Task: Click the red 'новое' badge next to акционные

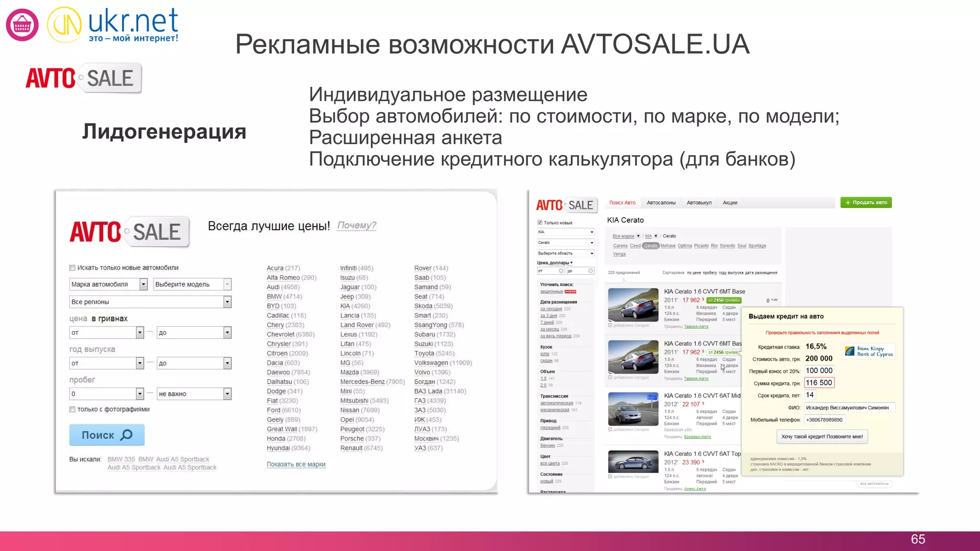Action: click(x=570, y=291)
